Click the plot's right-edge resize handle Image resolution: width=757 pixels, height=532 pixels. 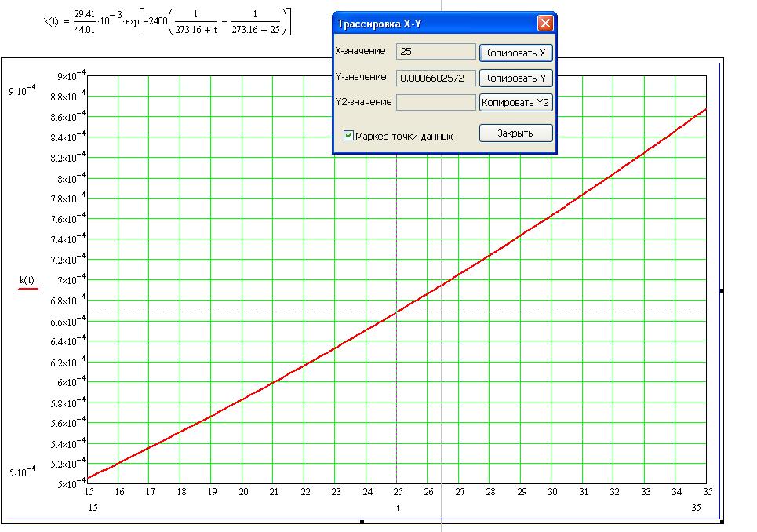pyautogui.click(x=721, y=291)
